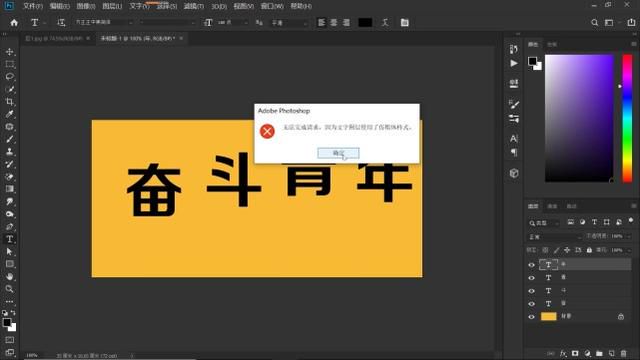Open the Character panel 'A' icon

tap(514, 139)
